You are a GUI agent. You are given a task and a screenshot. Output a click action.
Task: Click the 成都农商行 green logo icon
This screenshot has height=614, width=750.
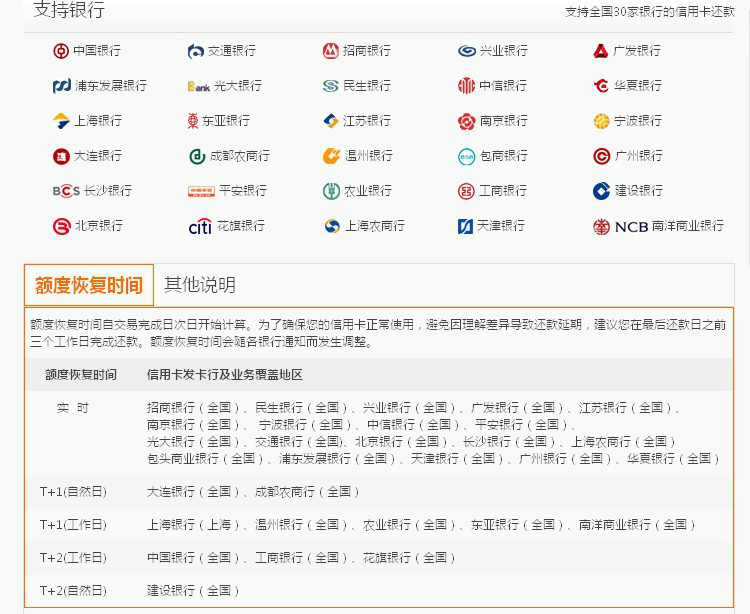[197, 156]
